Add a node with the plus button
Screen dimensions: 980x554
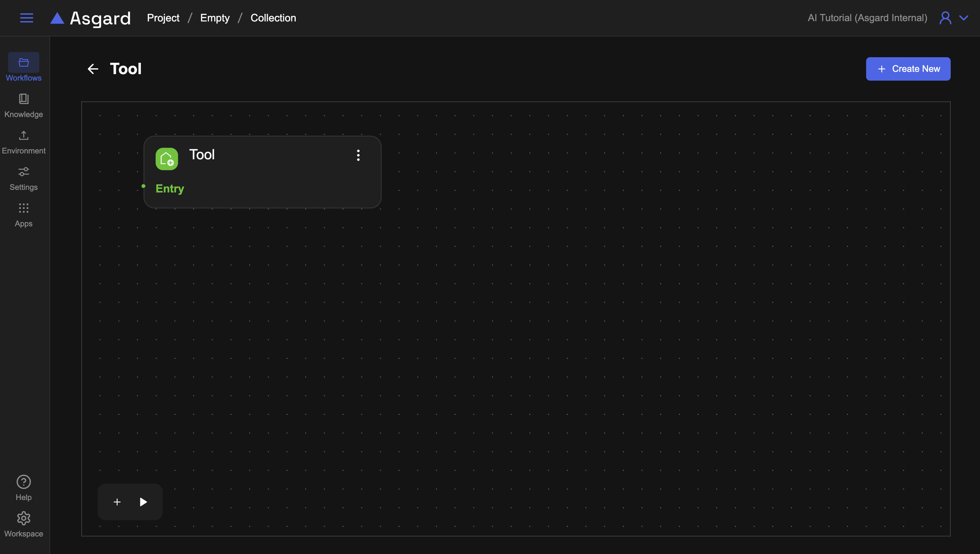(117, 502)
